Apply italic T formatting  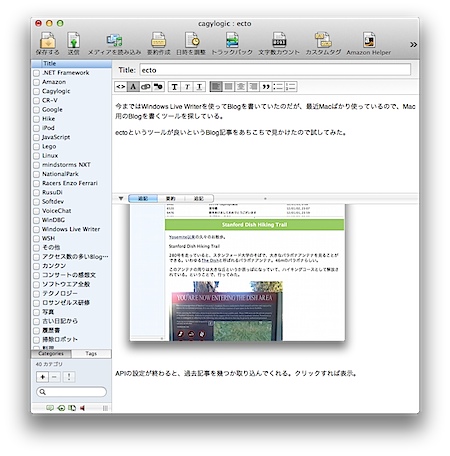tap(187, 87)
